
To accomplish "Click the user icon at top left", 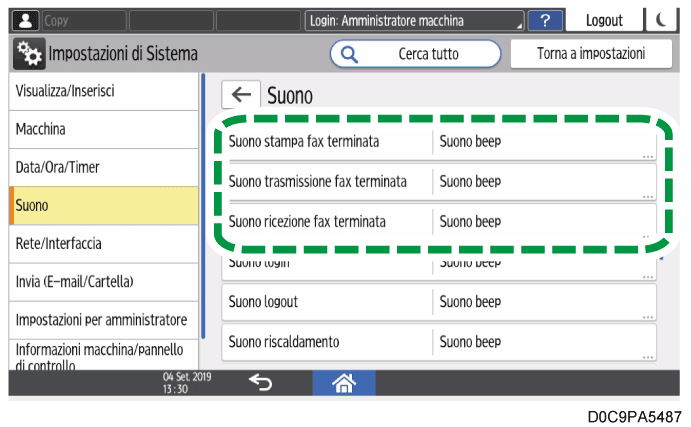I will point(24,20).
